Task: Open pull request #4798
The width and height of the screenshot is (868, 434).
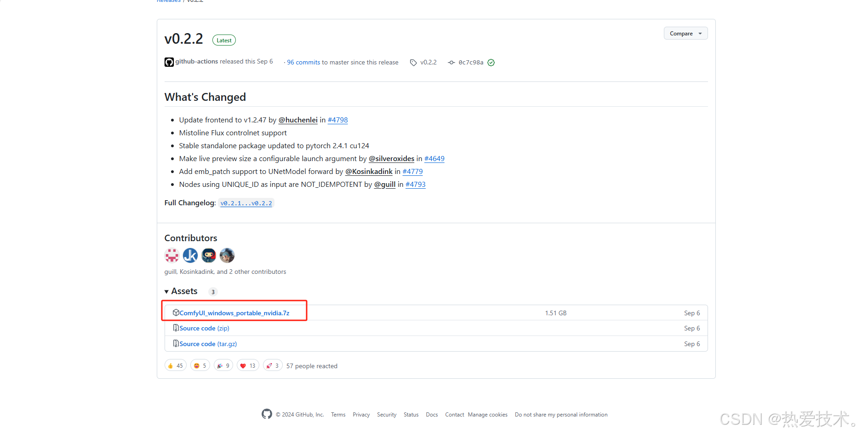Action: tap(337, 120)
